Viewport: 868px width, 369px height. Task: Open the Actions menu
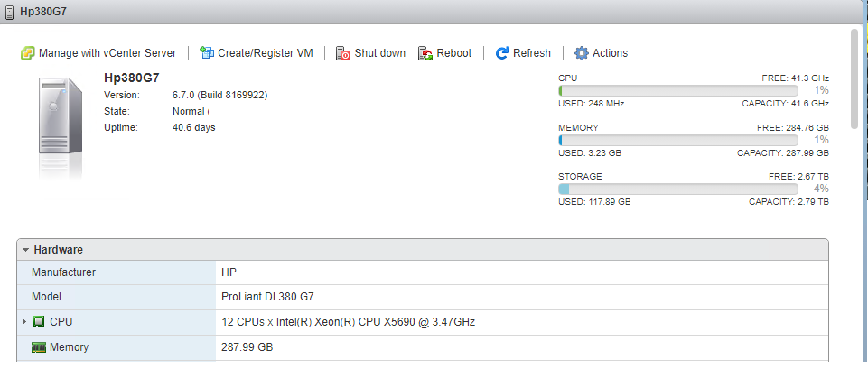tap(610, 53)
